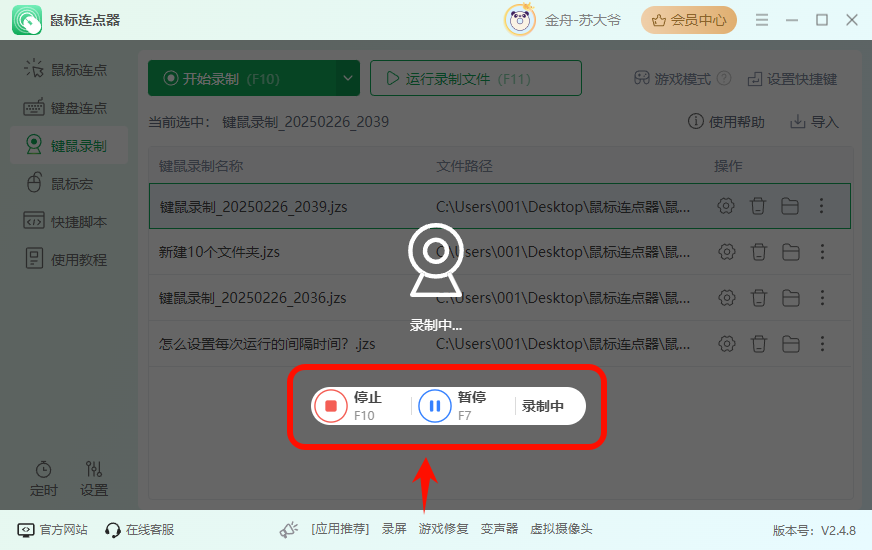Expand the dropdown arrow beside 开始录制
This screenshot has width=872, height=550.
[x=348, y=78]
